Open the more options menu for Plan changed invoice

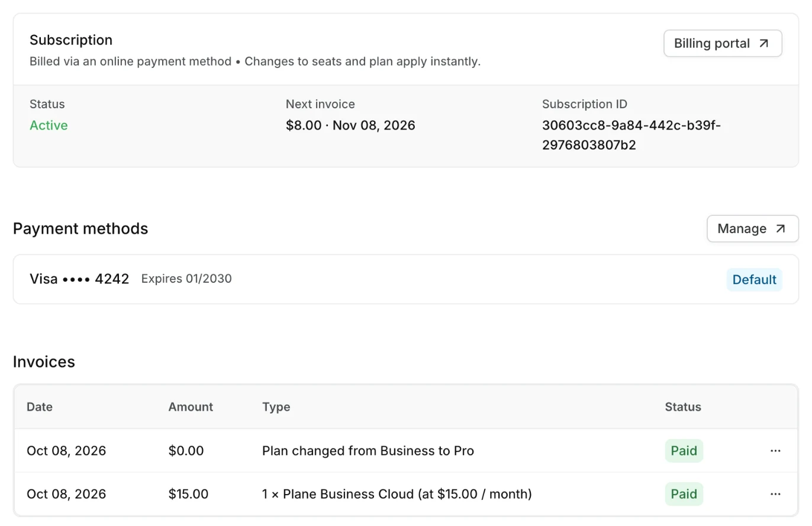click(775, 451)
